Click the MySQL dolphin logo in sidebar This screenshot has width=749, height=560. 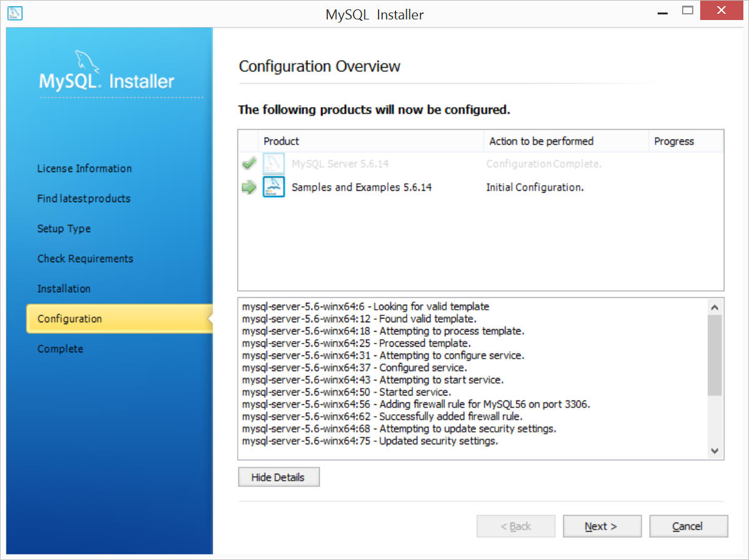[x=86, y=62]
